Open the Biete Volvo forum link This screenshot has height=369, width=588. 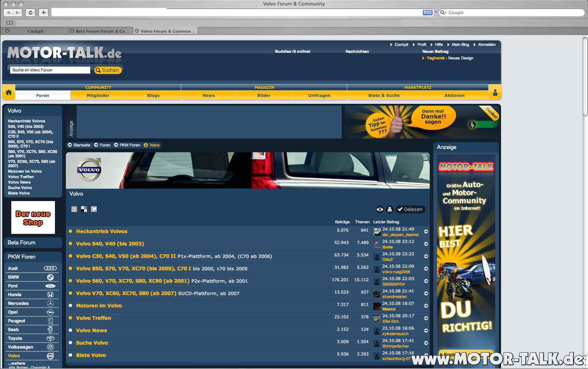pos(91,355)
